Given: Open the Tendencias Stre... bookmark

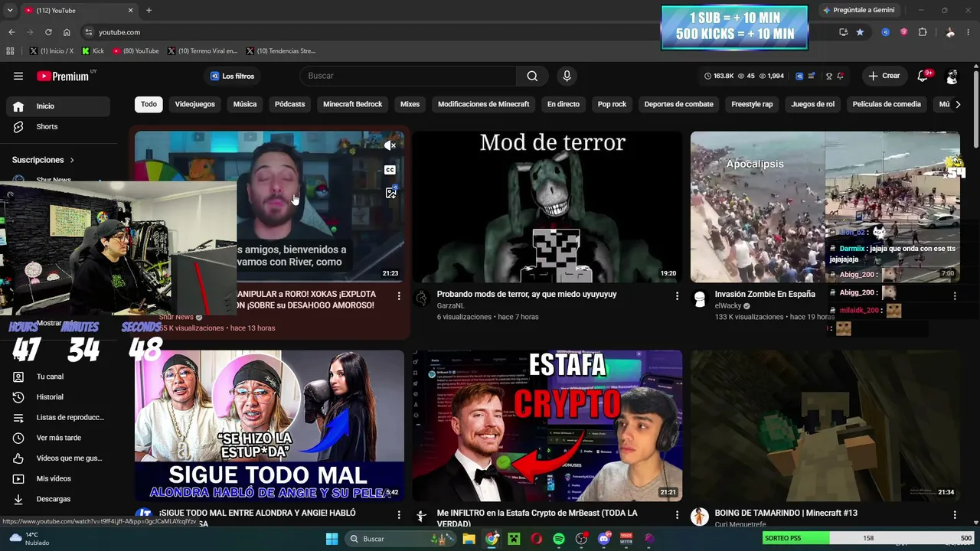Looking at the screenshot, I should pos(281,51).
